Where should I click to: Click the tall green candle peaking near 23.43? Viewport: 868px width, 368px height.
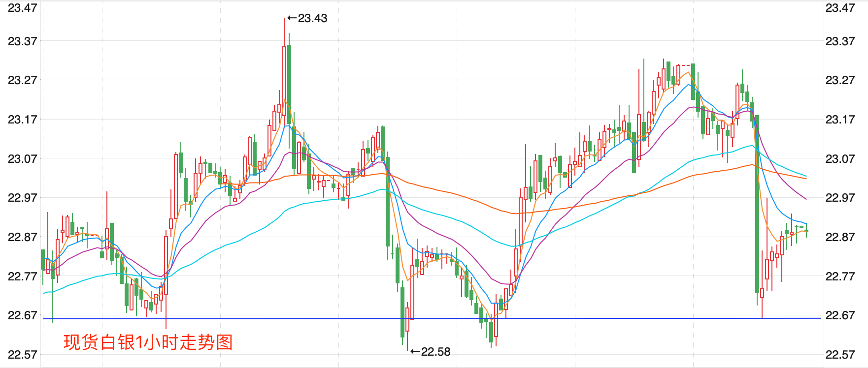[x=289, y=84]
